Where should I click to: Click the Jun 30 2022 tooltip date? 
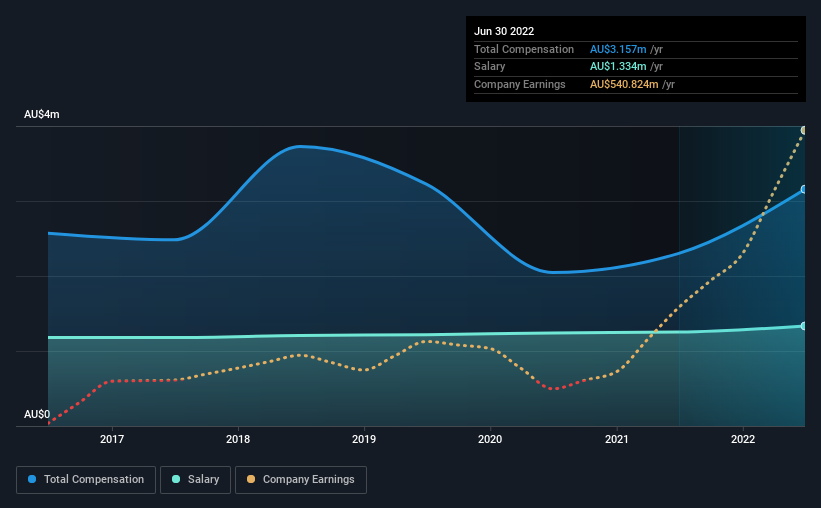[504, 31]
